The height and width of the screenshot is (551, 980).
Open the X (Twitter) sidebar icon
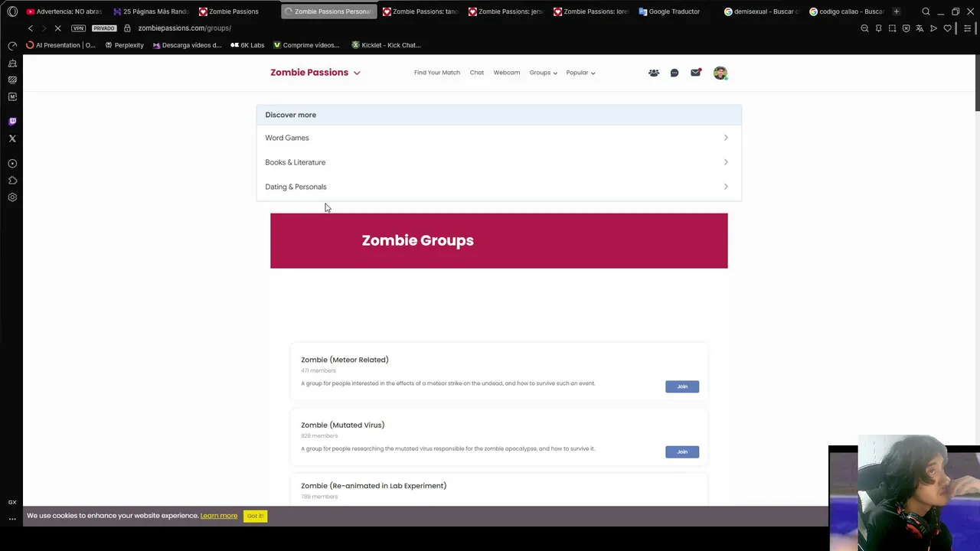(x=12, y=139)
